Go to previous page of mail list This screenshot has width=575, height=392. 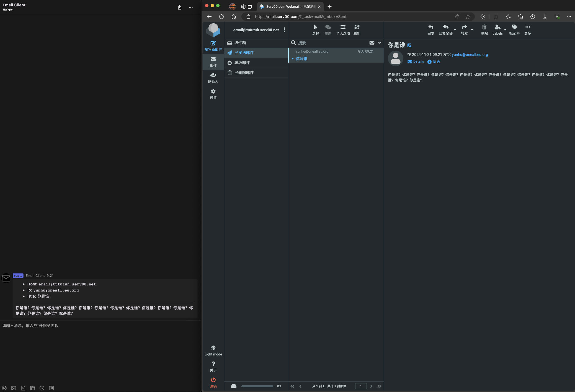tap(300, 386)
